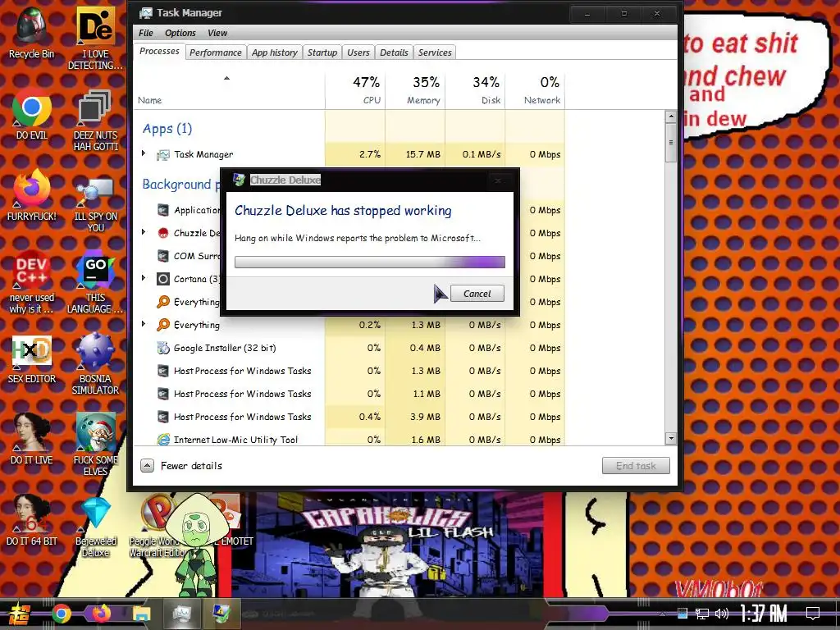Click the 'Apps (1)' group heading
Viewport: 840px width, 630px height.
click(167, 129)
